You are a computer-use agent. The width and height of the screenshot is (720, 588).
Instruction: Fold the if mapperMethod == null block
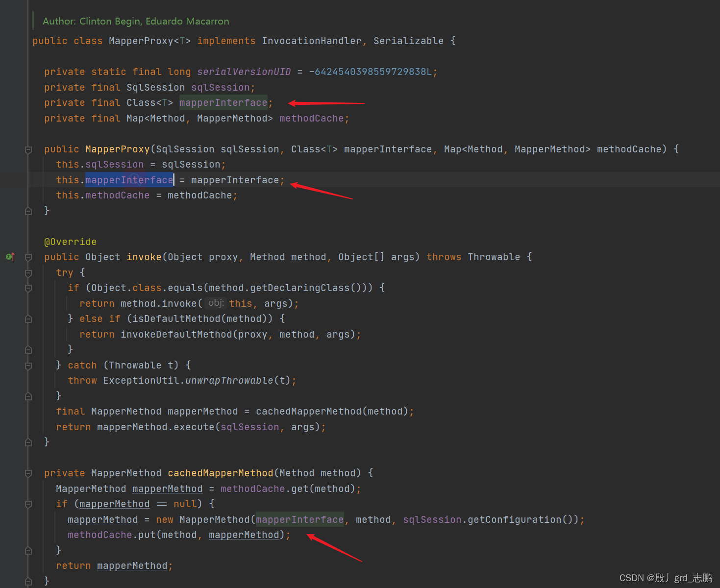point(28,504)
